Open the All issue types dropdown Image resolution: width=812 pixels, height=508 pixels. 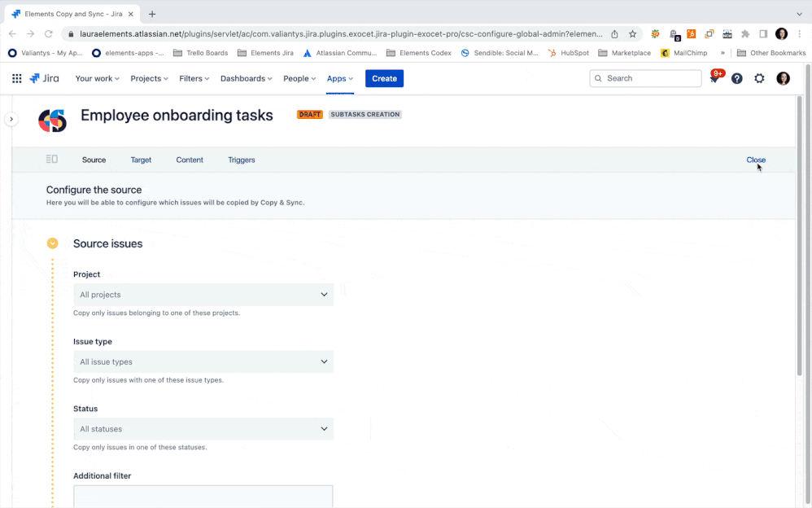point(203,361)
